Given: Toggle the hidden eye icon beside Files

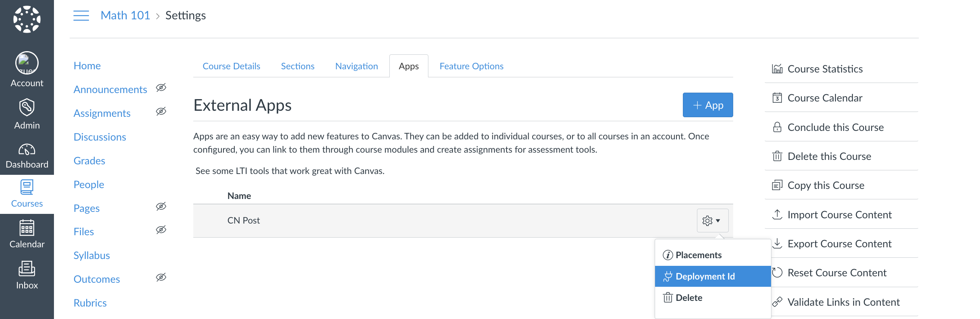Looking at the screenshot, I should pyautogui.click(x=161, y=230).
